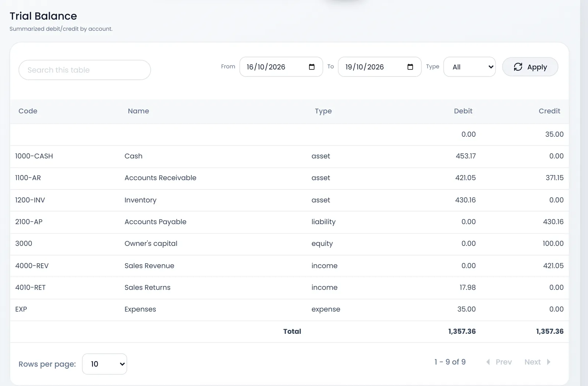This screenshot has width=588, height=386.
Task: Open the Rows per page dropdown
Action: point(104,364)
